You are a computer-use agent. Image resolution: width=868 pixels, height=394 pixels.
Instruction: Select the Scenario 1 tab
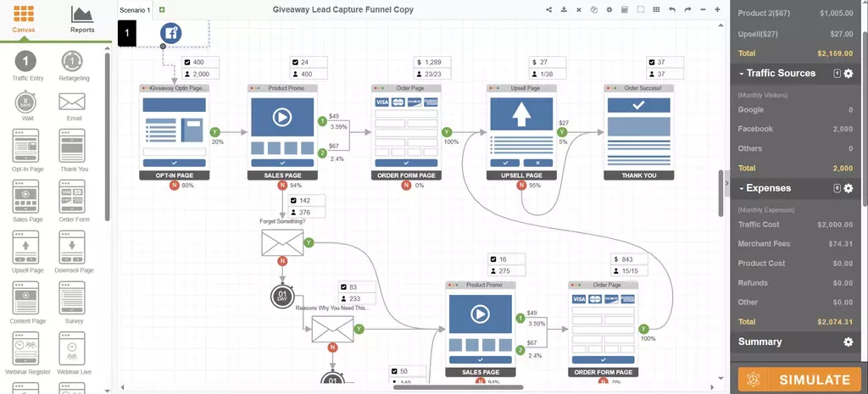[x=135, y=10]
